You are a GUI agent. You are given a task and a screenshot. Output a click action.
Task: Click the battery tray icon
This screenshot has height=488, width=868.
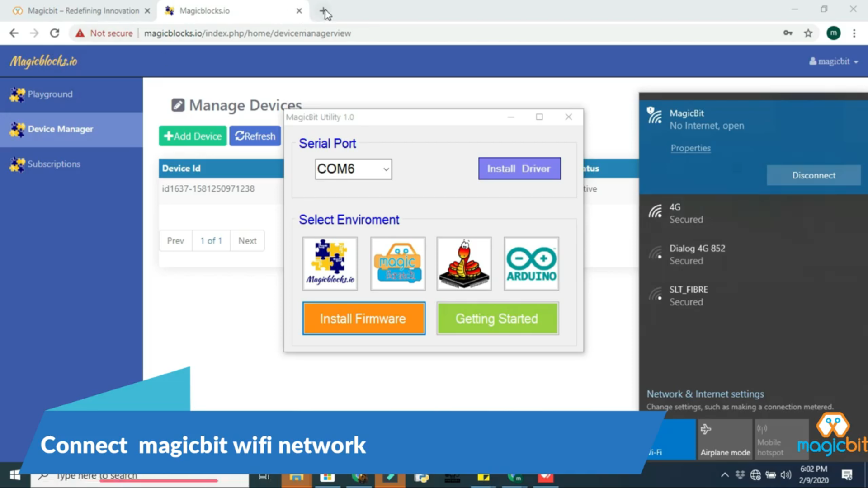771,475
